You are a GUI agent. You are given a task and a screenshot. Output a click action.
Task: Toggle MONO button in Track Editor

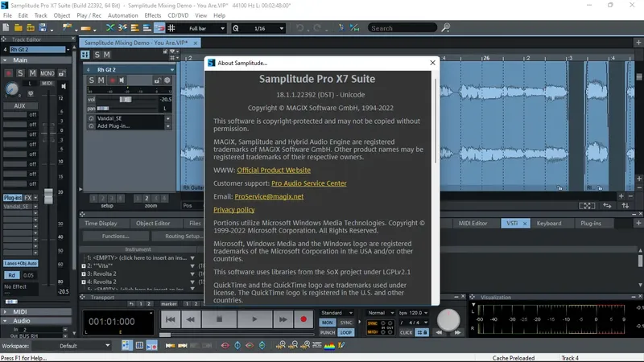(47, 73)
